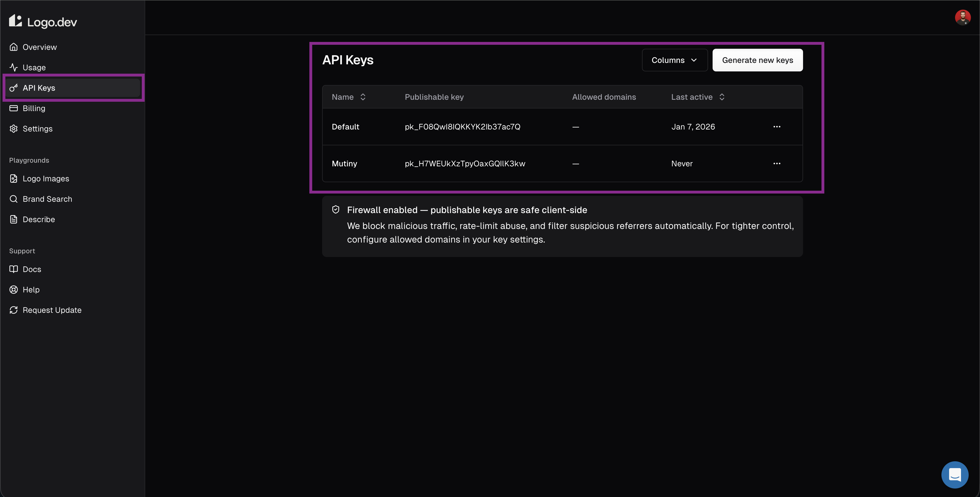980x497 pixels.
Task: Click the Playgrounds section label
Action: pyautogui.click(x=29, y=160)
